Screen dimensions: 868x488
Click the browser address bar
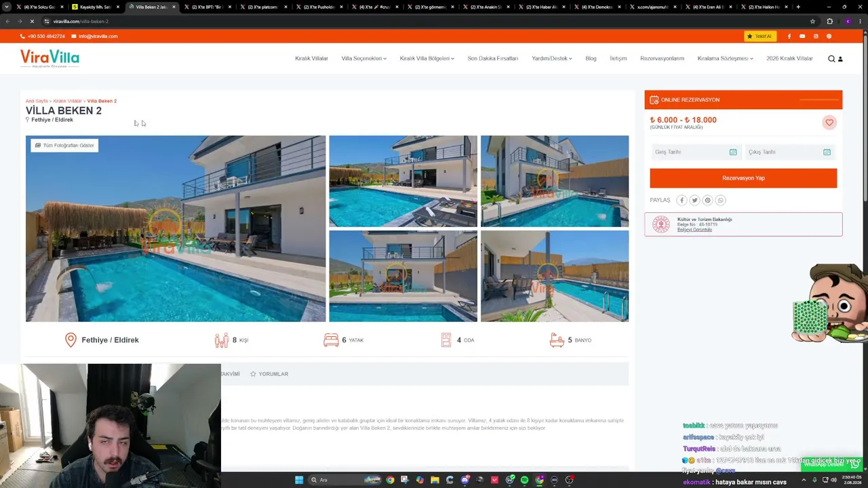point(427,21)
